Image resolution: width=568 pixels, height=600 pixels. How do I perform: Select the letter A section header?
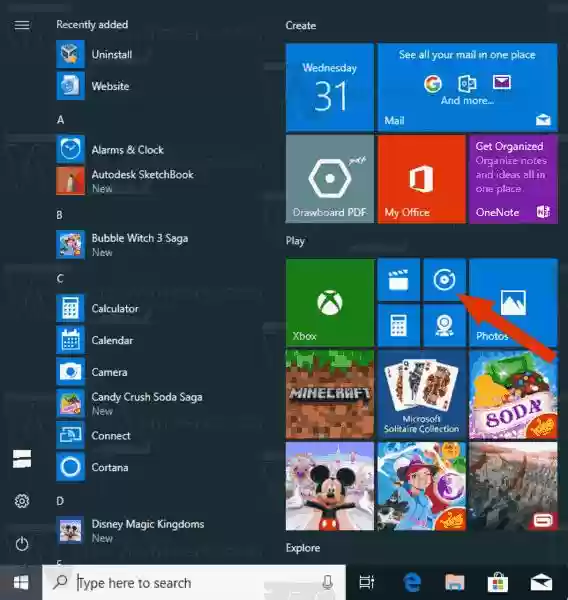(x=60, y=120)
